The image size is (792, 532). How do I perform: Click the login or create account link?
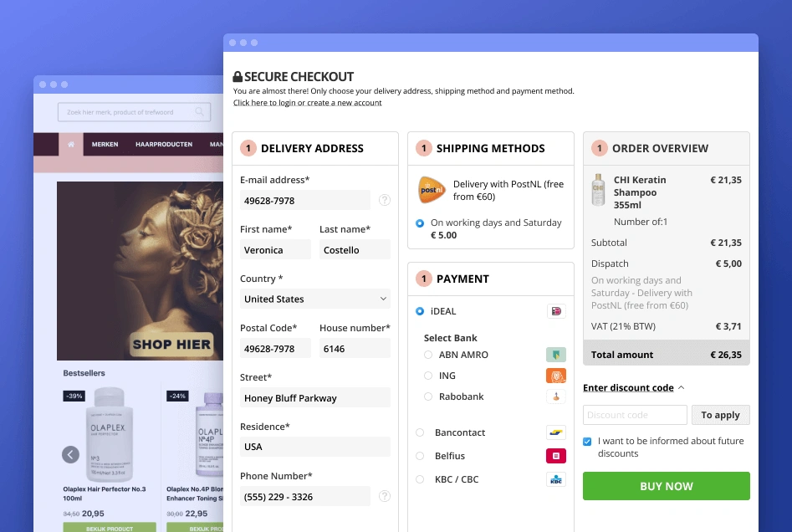pos(307,103)
